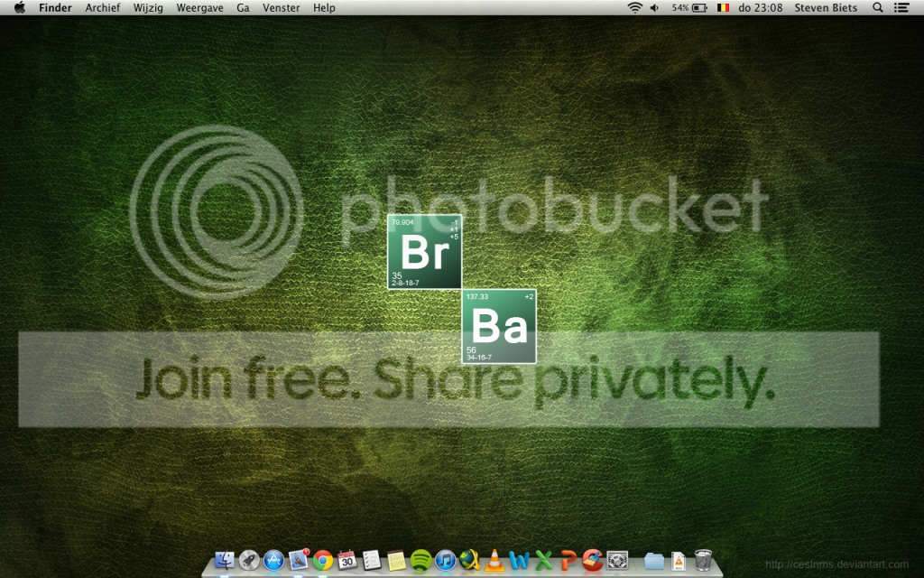Open iTunes from the Dock

[x=446, y=560]
